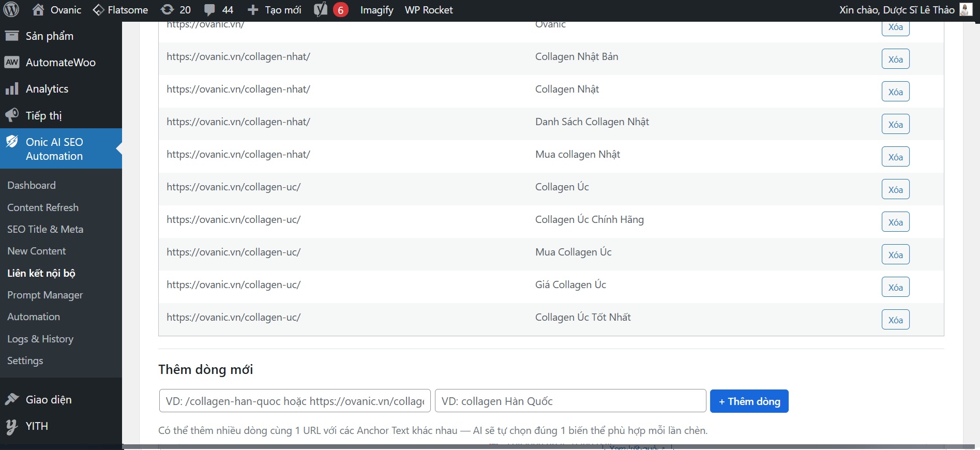Open Prompt Manager
The image size is (980, 450).
[45, 295]
